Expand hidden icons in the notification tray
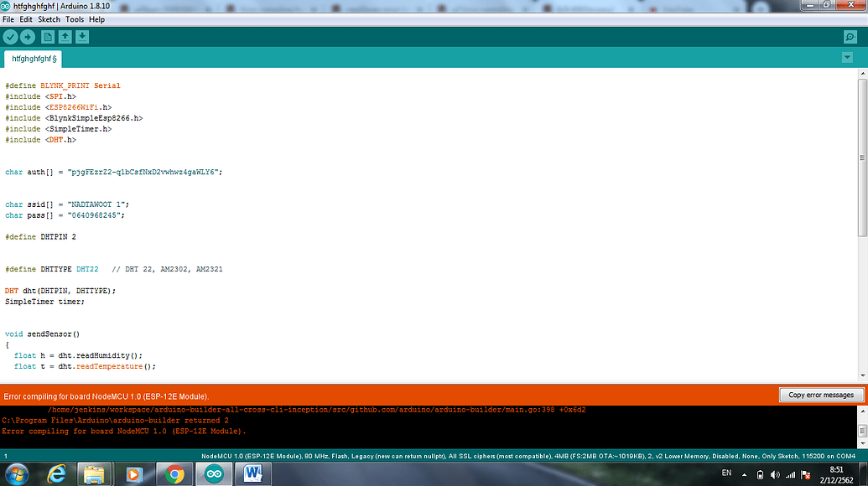 click(x=743, y=473)
